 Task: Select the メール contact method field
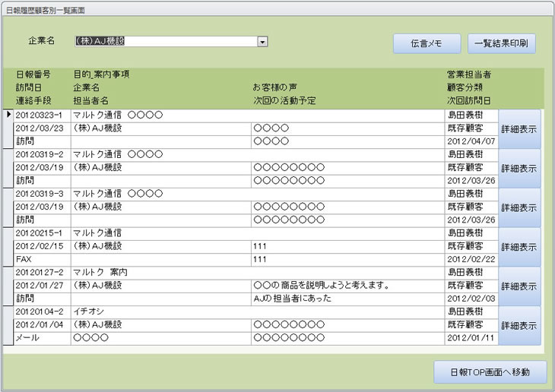(x=42, y=338)
